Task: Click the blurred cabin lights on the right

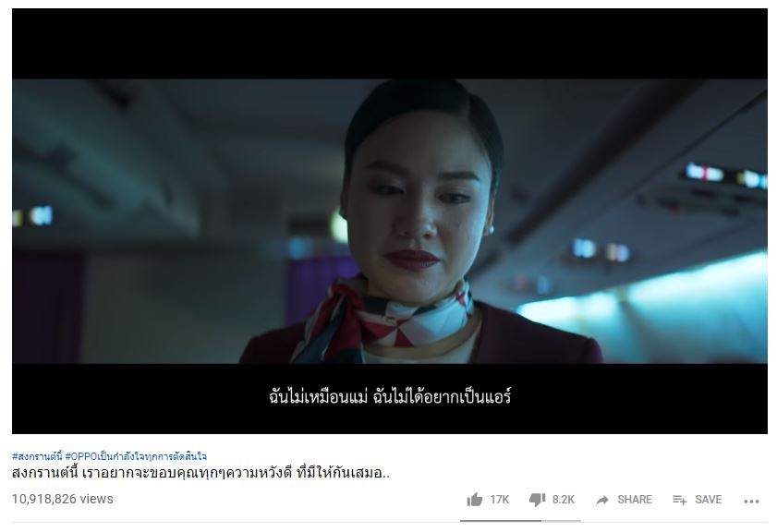Action: coord(726,175)
